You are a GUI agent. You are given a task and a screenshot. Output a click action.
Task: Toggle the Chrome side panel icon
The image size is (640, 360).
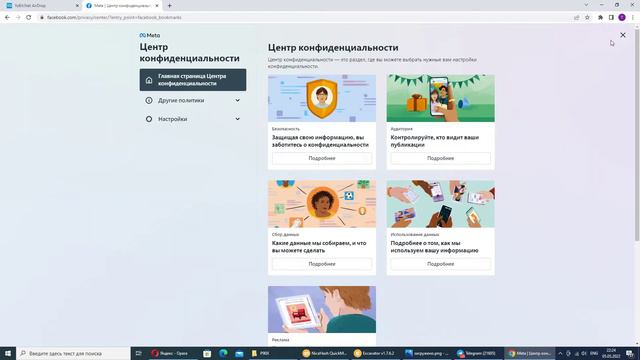tap(611, 18)
